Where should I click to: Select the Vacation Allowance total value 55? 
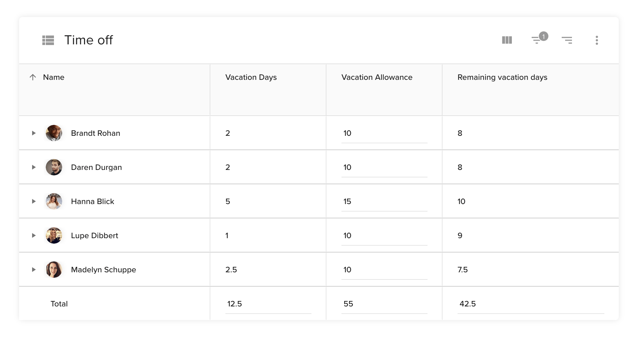point(348,303)
